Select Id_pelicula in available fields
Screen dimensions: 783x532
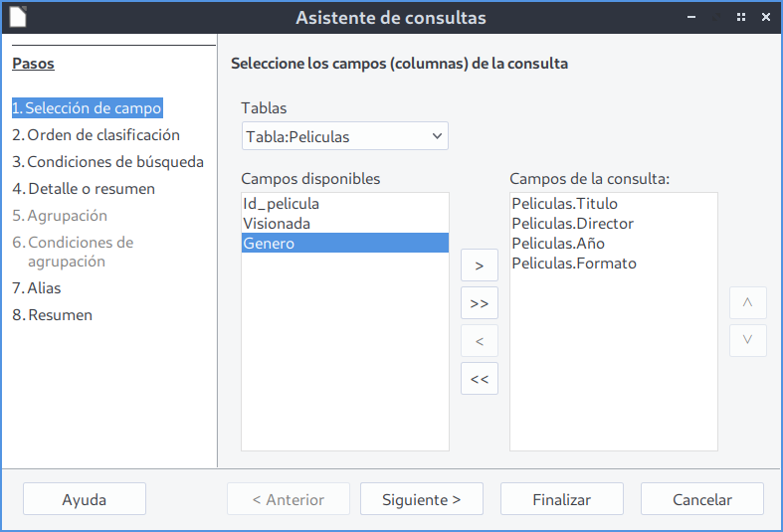click(282, 204)
